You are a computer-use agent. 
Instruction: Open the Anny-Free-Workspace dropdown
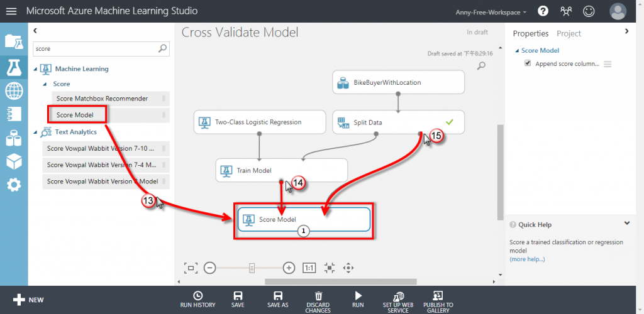click(491, 13)
